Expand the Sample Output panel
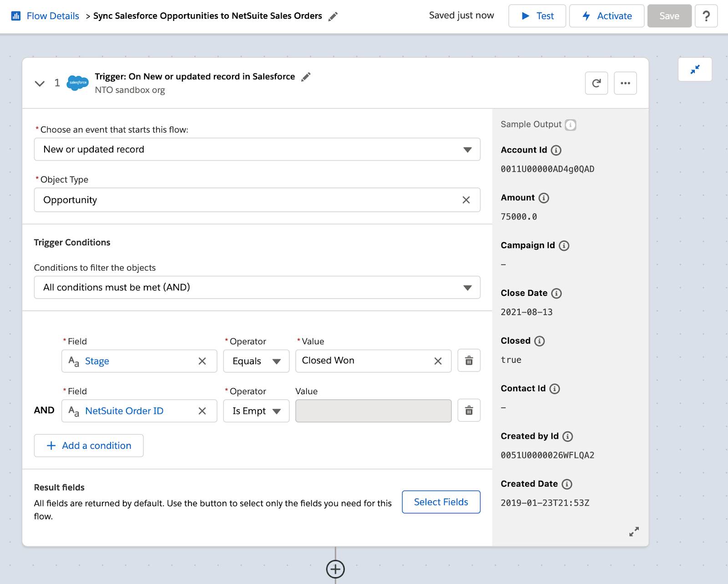 point(634,532)
